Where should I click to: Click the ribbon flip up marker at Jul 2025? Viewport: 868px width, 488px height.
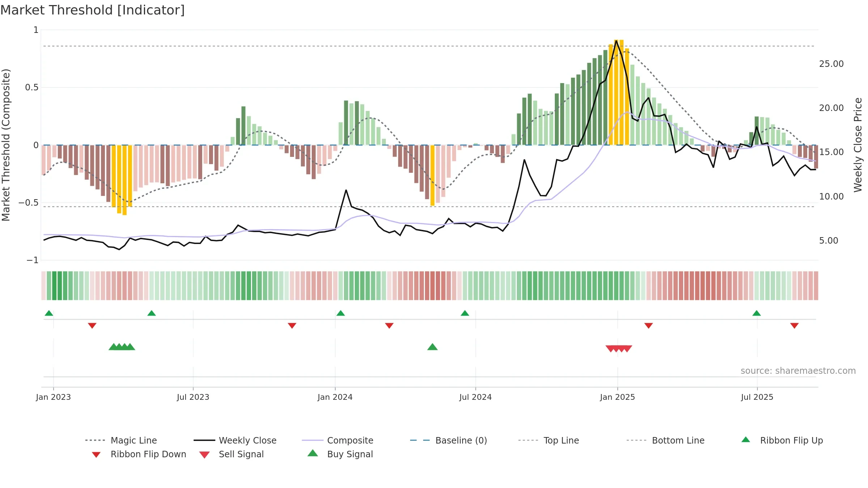click(x=757, y=313)
